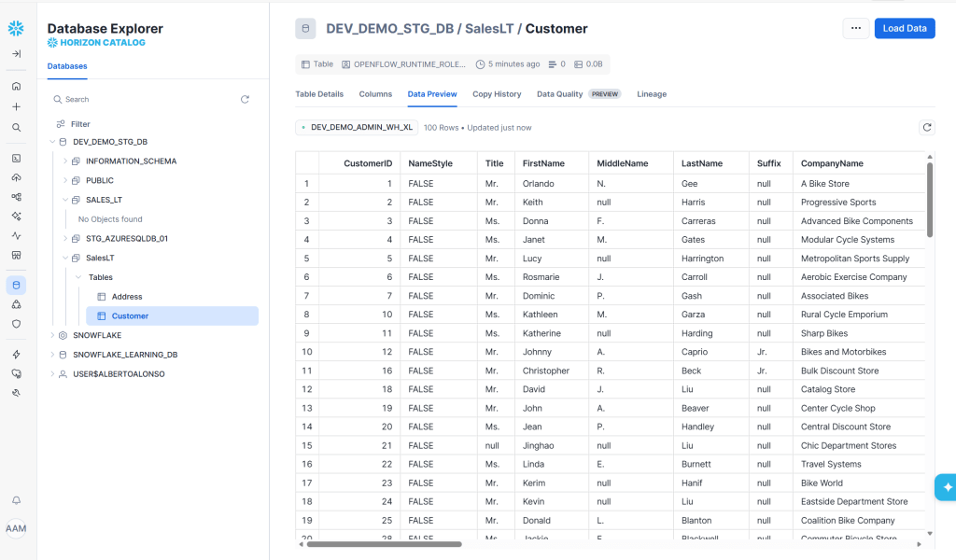
Task: Expand the collapsed navigation sidebar
Action: tap(16, 54)
